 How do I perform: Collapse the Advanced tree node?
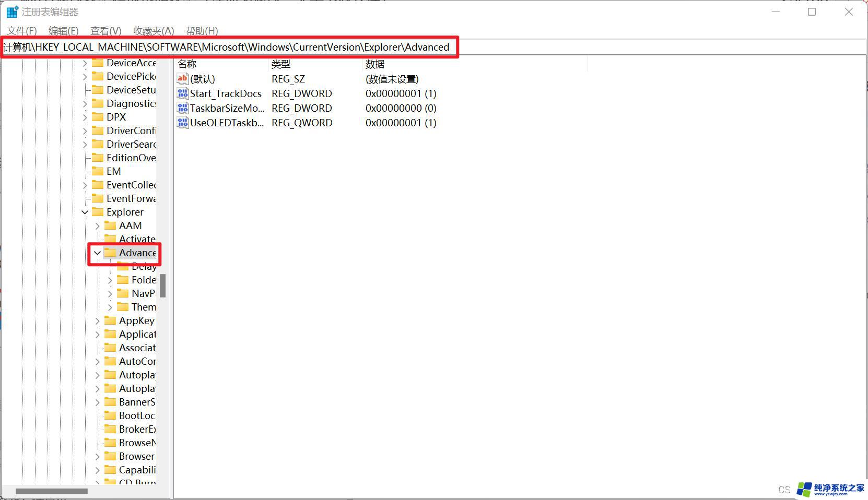pyautogui.click(x=97, y=253)
